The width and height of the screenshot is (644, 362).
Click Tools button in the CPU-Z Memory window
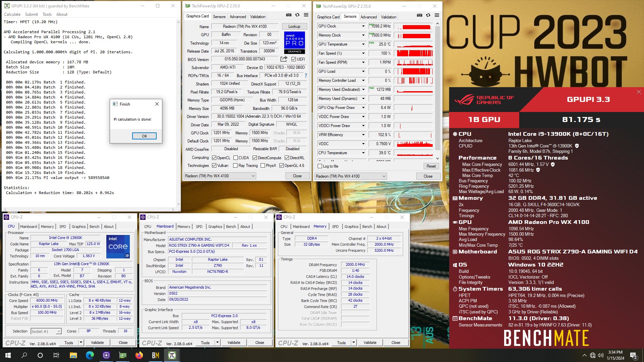point(341,343)
